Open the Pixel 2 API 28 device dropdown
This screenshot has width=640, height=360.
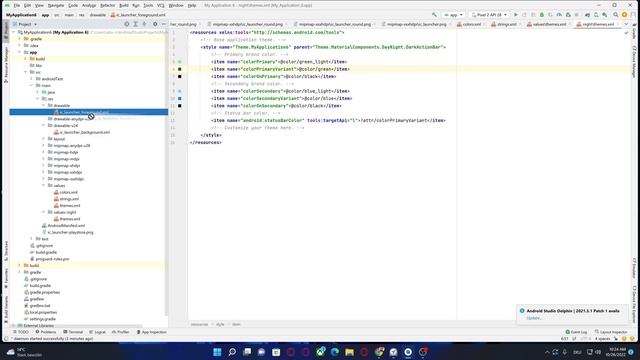(489, 15)
